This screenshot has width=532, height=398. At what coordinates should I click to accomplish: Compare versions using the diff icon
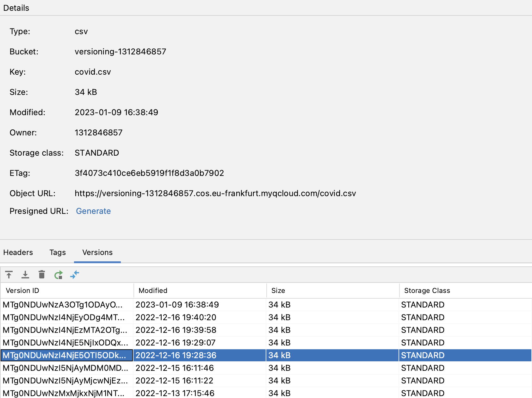[x=75, y=275]
